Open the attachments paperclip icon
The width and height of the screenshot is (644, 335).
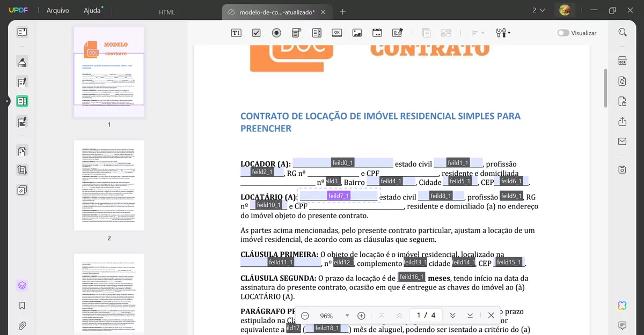[22, 325]
